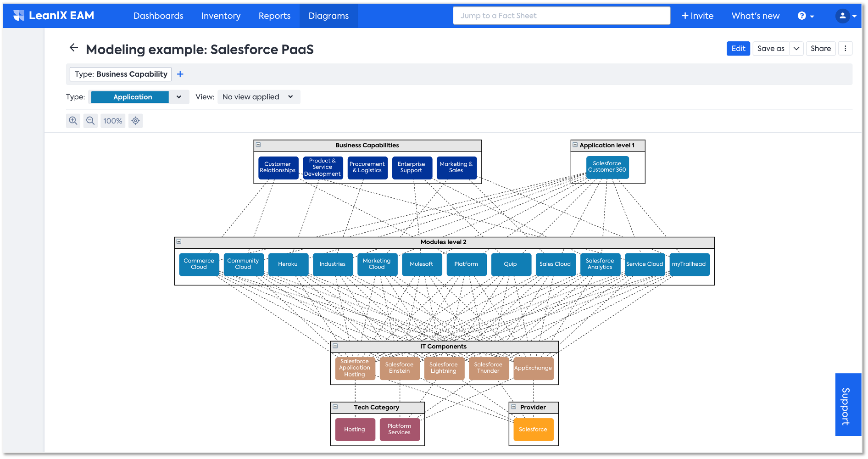Select the Heroku module
Image resolution: width=868 pixels, height=459 pixels.
(288, 264)
